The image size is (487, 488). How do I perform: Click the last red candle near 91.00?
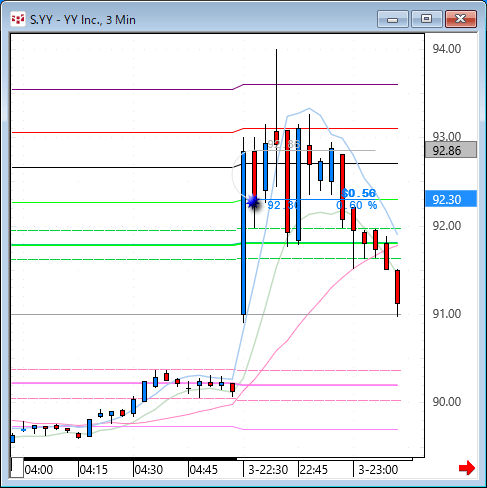click(397, 287)
